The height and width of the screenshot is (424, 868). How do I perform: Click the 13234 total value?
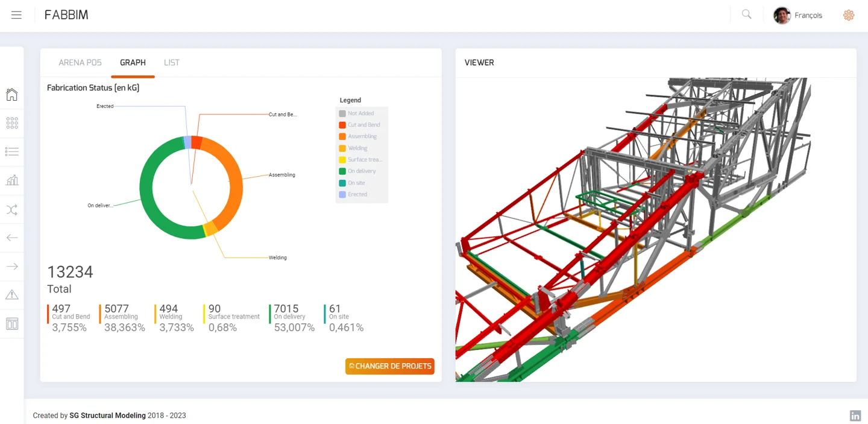click(x=70, y=272)
